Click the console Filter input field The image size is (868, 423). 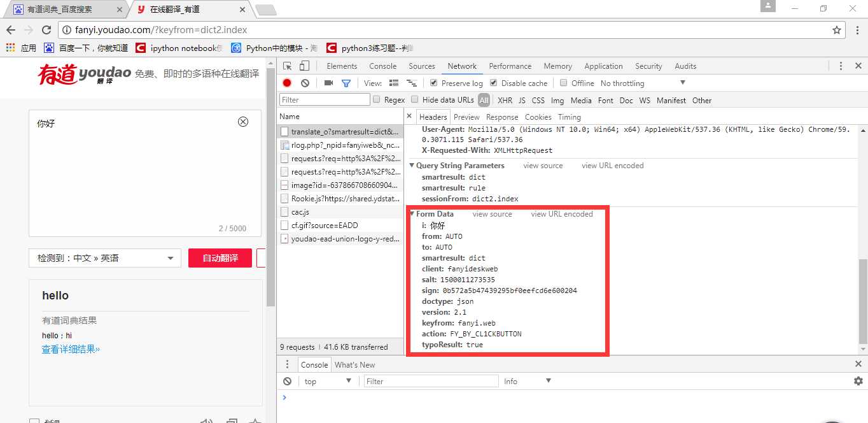(x=431, y=381)
